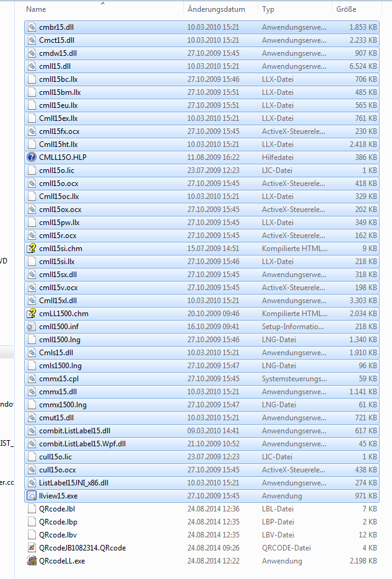This screenshot has height=579, width=392.
Task: Select the cmll15si.chm compiled HTML icon
Action: coord(32,249)
